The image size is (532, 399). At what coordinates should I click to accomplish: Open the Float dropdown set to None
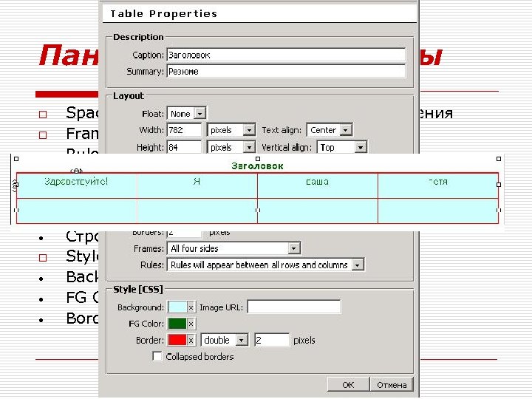tap(186, 114)
